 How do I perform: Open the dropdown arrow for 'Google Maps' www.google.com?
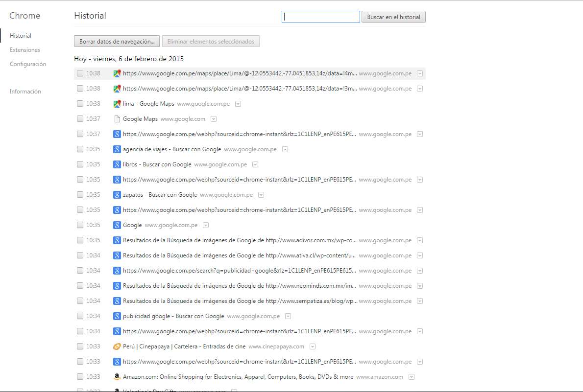tap(214, 119)
